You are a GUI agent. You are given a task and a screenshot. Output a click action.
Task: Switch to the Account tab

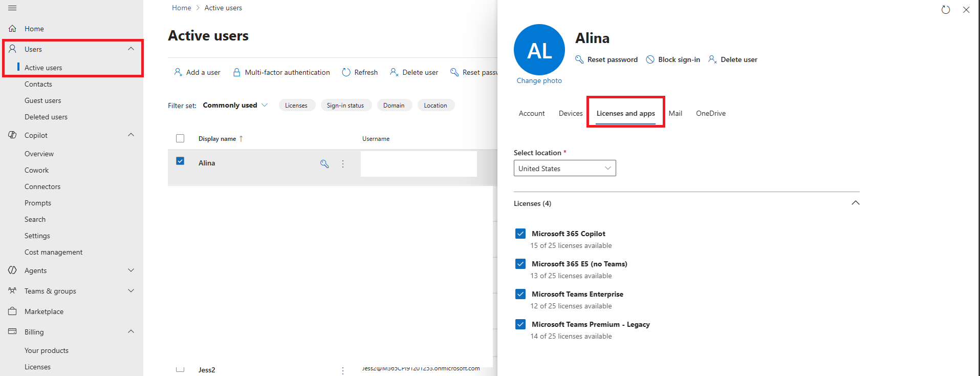coord(532,113)
